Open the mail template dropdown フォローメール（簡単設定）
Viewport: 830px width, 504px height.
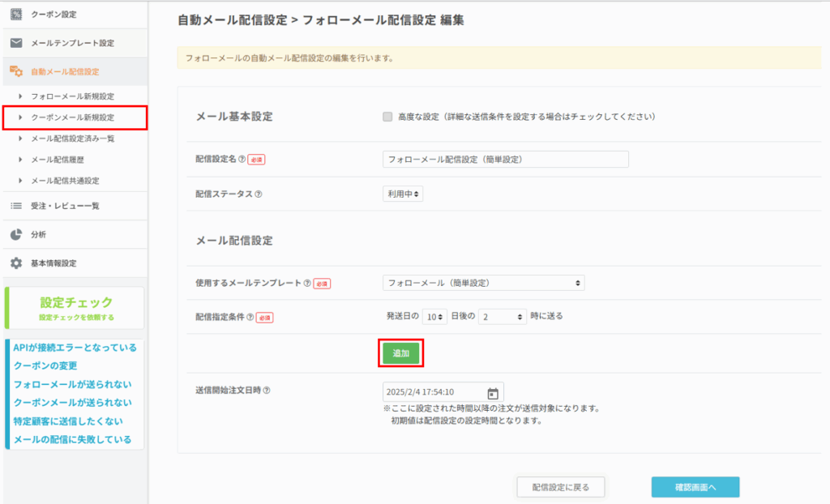pos(483,283)
